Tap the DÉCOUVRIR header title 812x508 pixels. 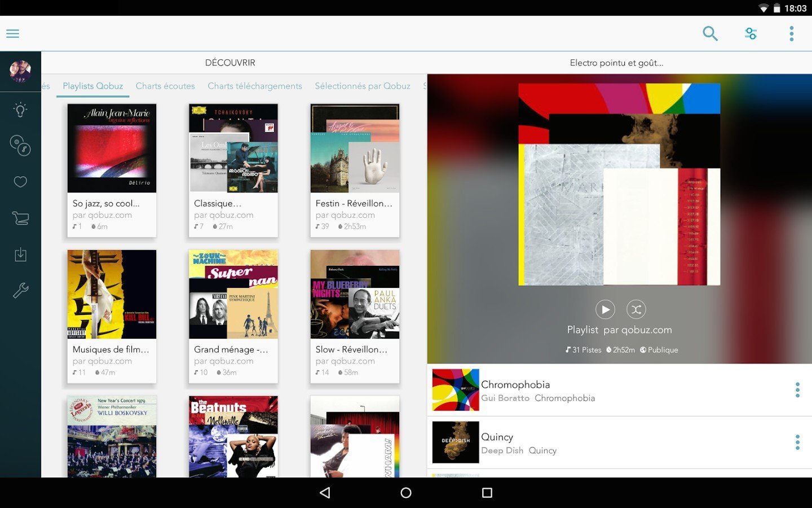tap(230, 63)
